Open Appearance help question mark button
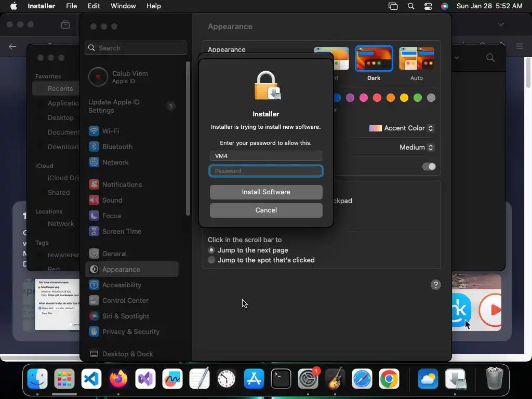Screen dimensions: 532x399 pyautogui.click(x=436, y=285)
